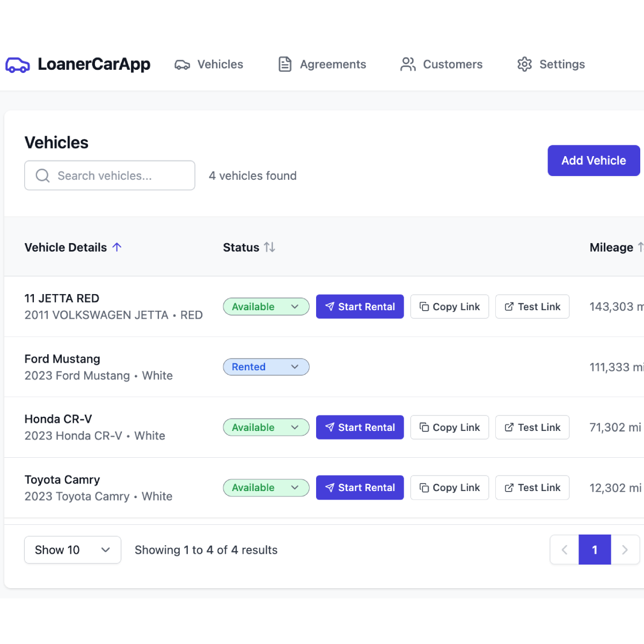The width and height of the screenshot is (644, 644).
Task: Select the Vehicles nav car icon
Action: (x=182, y=64)
